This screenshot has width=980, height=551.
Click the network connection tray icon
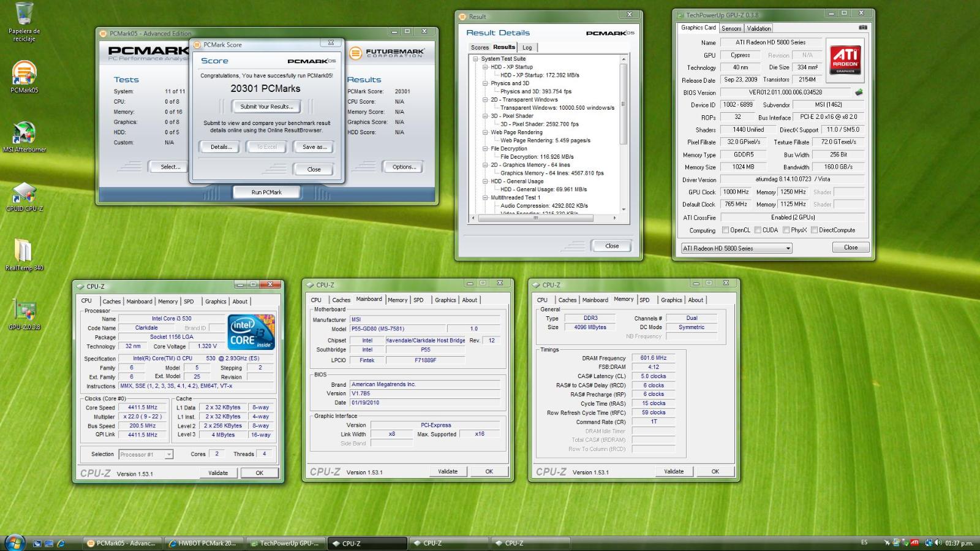pos(929,542)
